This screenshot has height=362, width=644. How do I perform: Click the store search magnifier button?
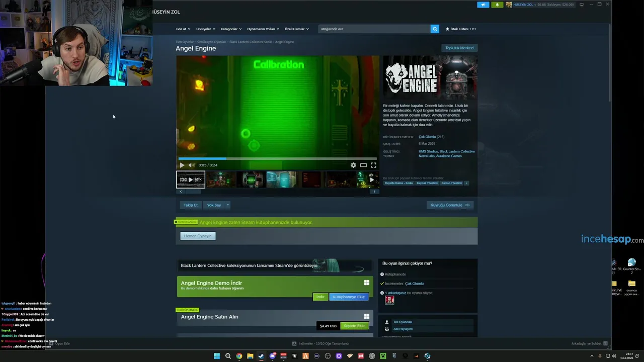tap(435, 29)
